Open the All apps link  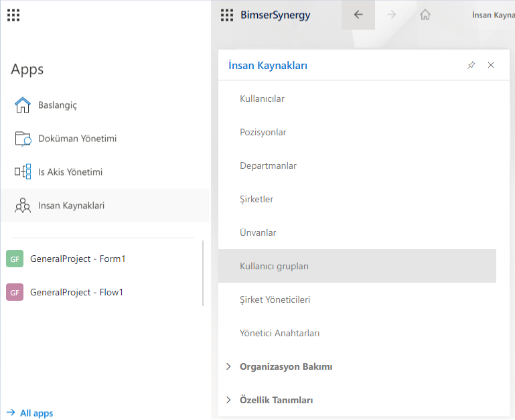click(x=30, y=413)
